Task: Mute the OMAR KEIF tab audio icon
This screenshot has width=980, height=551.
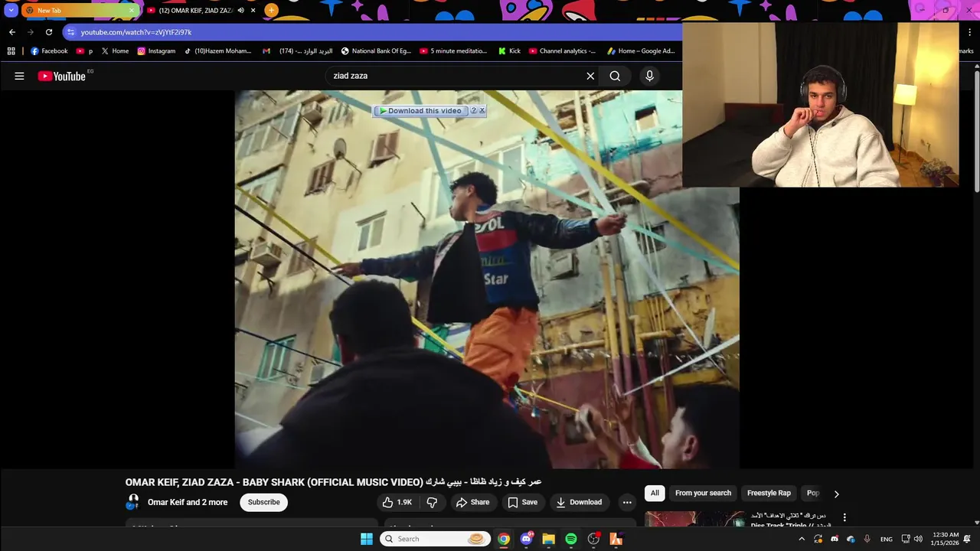Action: pos(241,11)
